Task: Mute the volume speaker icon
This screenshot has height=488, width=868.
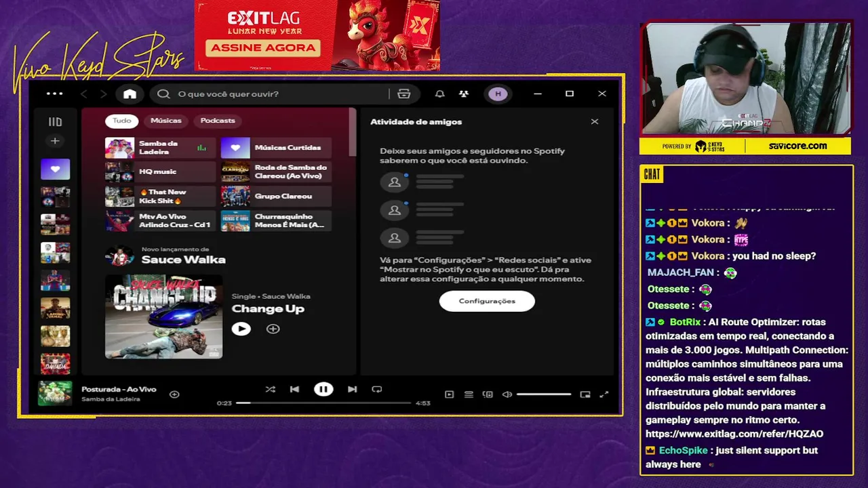Action: tap(507, 394)
